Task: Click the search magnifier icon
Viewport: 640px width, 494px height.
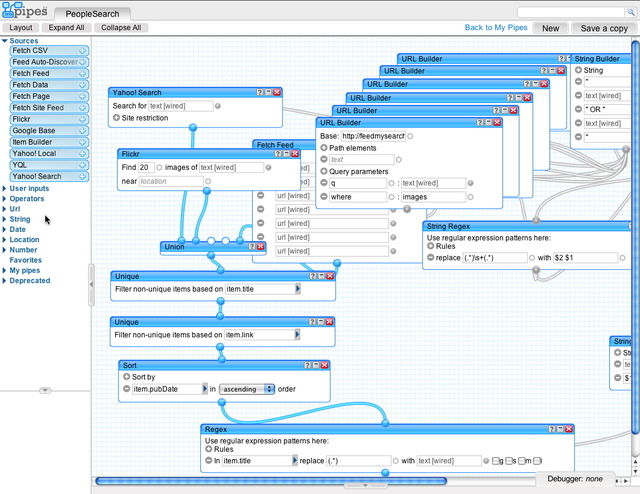Action: pos(631,13)
